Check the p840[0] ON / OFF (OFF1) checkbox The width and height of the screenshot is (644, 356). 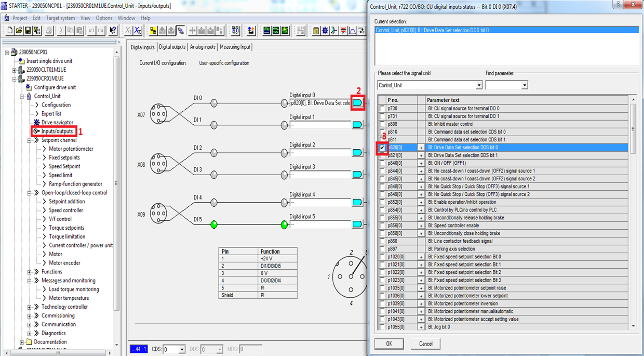pos(382,163)
